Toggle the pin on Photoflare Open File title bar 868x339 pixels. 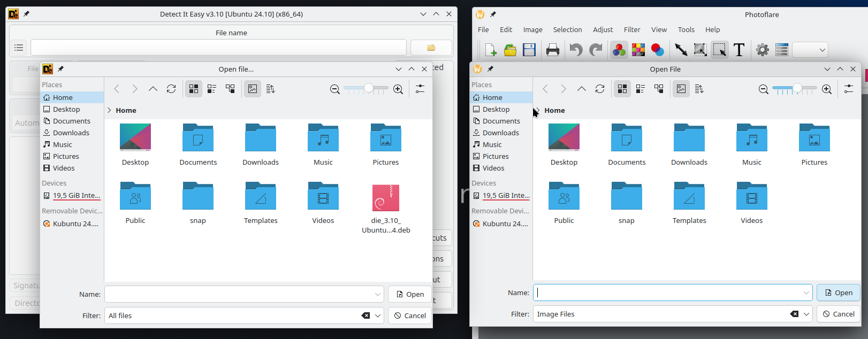pyautogui.click(x=490, y=69)
